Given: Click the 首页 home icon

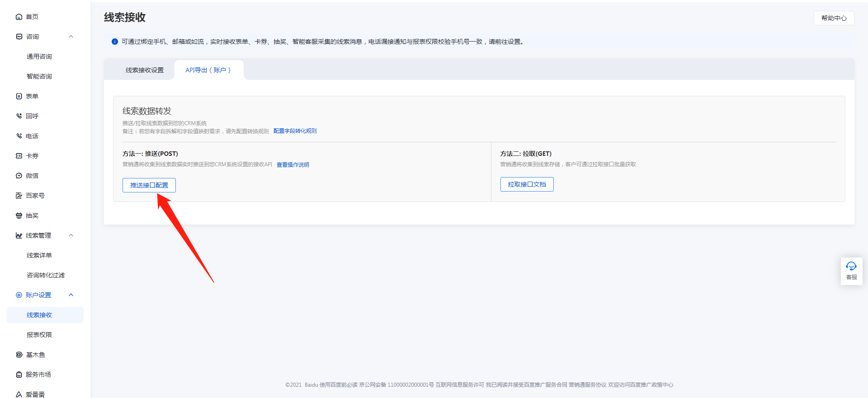Looking at the screenshot, I should pos(19,17).
